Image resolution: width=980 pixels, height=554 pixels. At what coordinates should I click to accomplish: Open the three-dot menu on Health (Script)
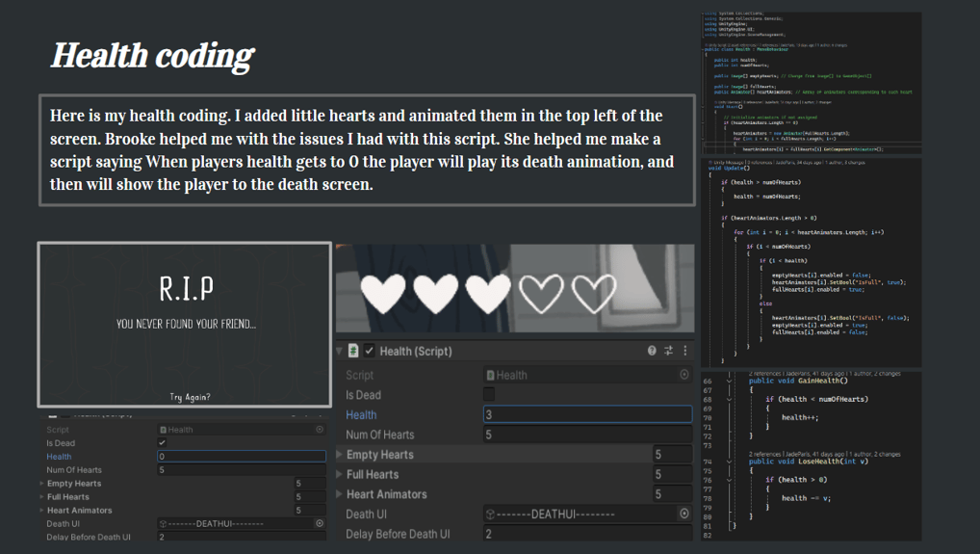(x=685, y=351)
